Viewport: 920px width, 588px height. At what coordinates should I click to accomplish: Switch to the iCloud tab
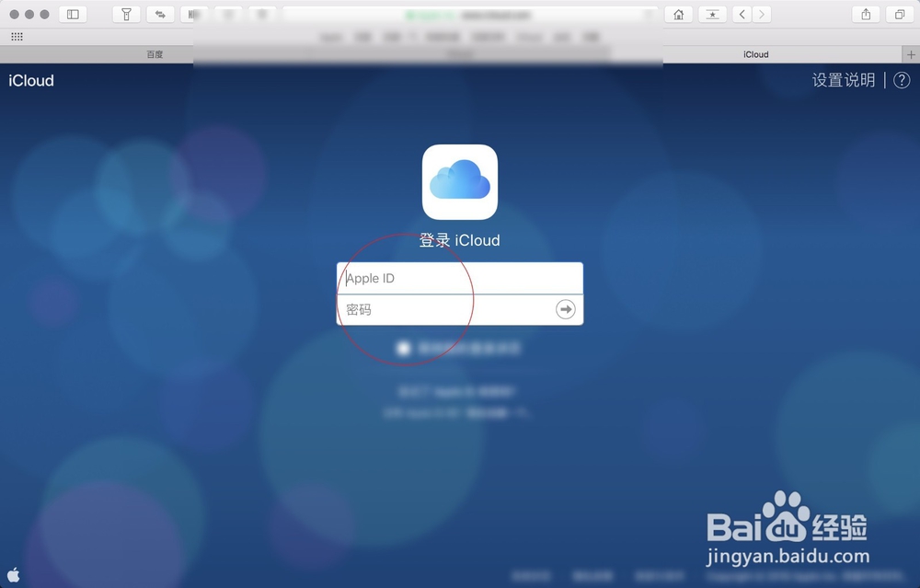point(755,54)
